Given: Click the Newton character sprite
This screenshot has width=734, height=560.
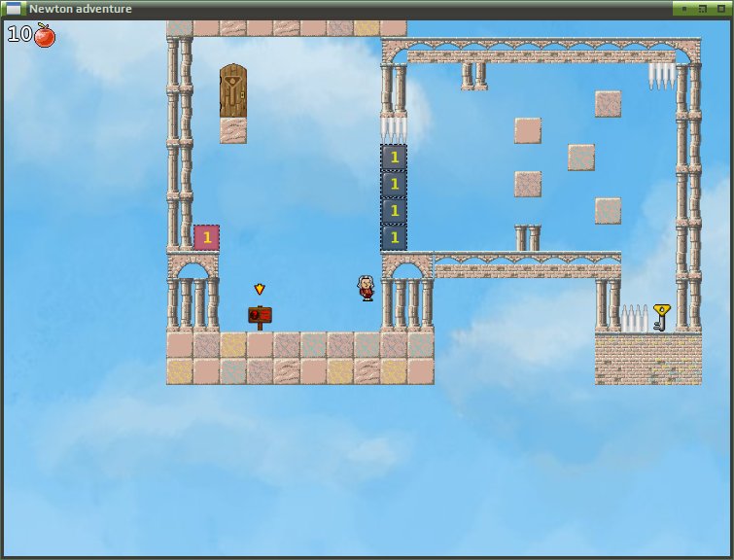Looking at the screenshot, I should point(367,289).
